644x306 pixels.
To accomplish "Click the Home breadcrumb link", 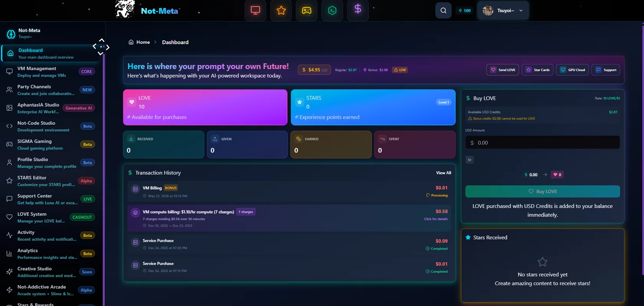I will coord(139,42).
